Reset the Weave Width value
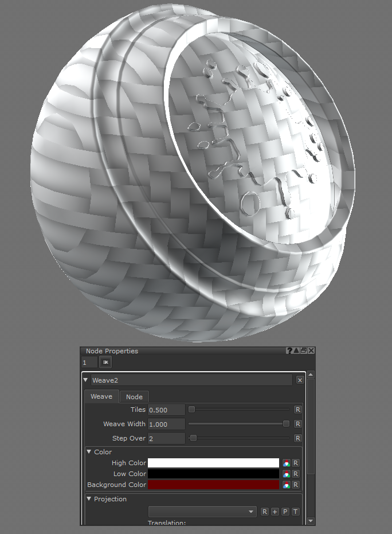The width and height of the screenshot is (392, 534). pos(297,424)
